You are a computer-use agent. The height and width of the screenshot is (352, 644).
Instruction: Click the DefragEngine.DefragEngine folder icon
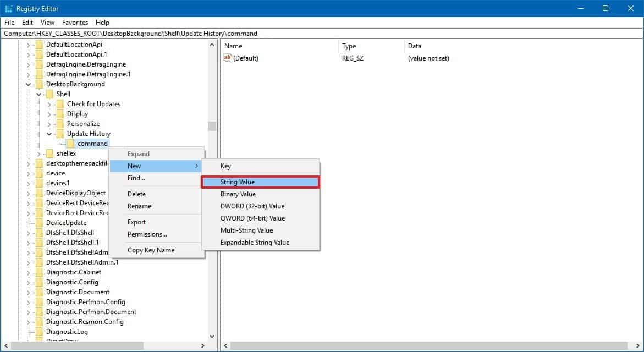coord(40,64)
